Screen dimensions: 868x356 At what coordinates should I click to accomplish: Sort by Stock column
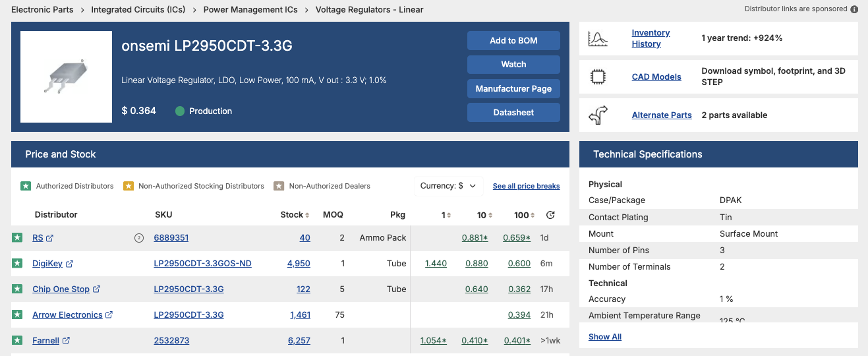pyautogui.click(x=295, y=215)
